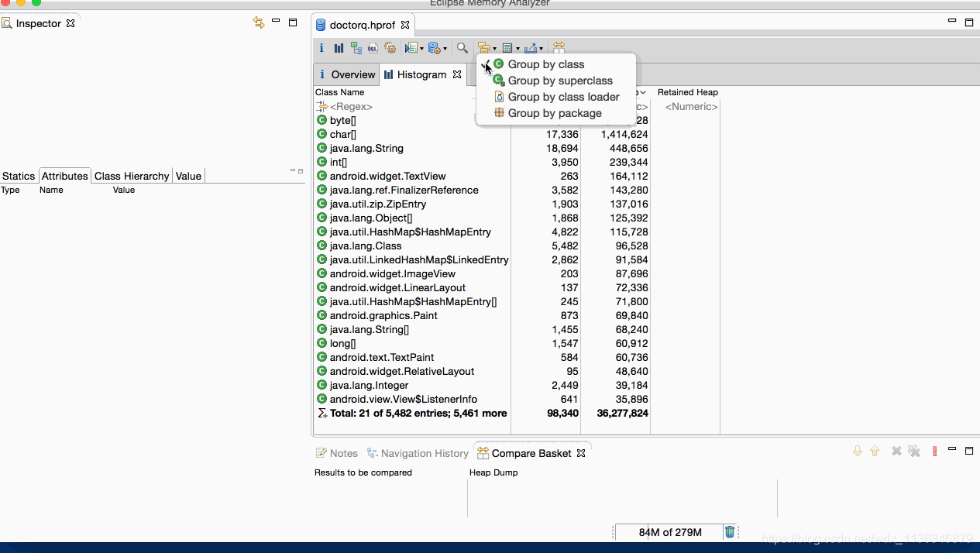Image resolution: width=980 pixels, height=553 pixels.
Task: Close the doctorq.hprof editor tab
Action: pos(404,25)
